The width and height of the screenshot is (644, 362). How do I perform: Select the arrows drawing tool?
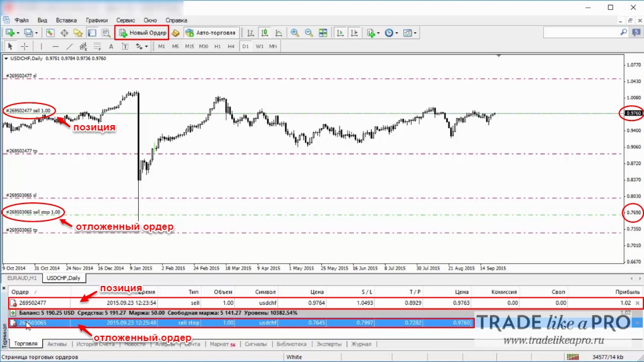pyautogui.click(x=139, y=46)
